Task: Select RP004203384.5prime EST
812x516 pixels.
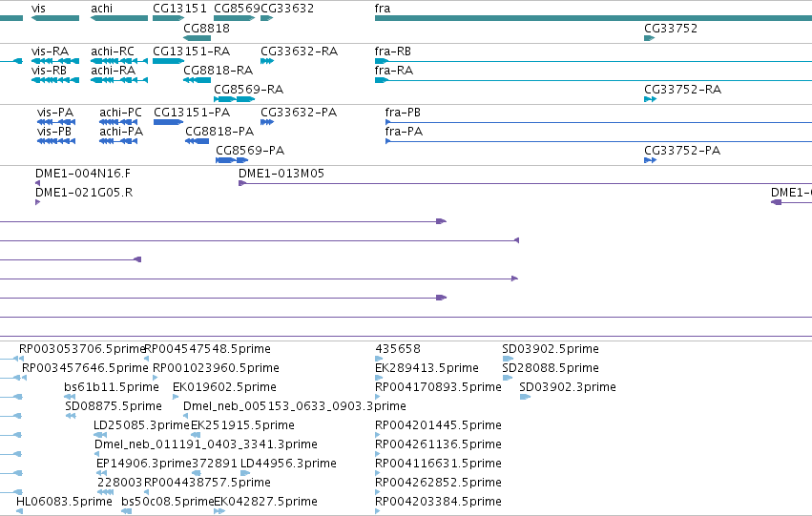Action: coord(378,511)
